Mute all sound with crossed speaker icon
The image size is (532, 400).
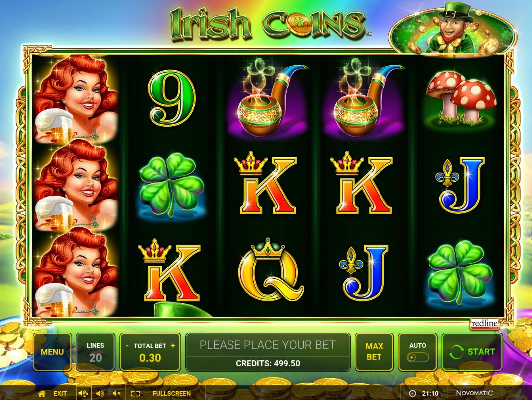point(116,393)
